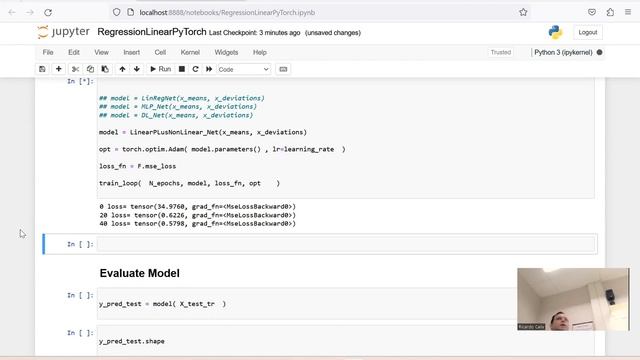Open the Pocket save icon
Viewport: 640px width, 360px height.
(592, 12)
